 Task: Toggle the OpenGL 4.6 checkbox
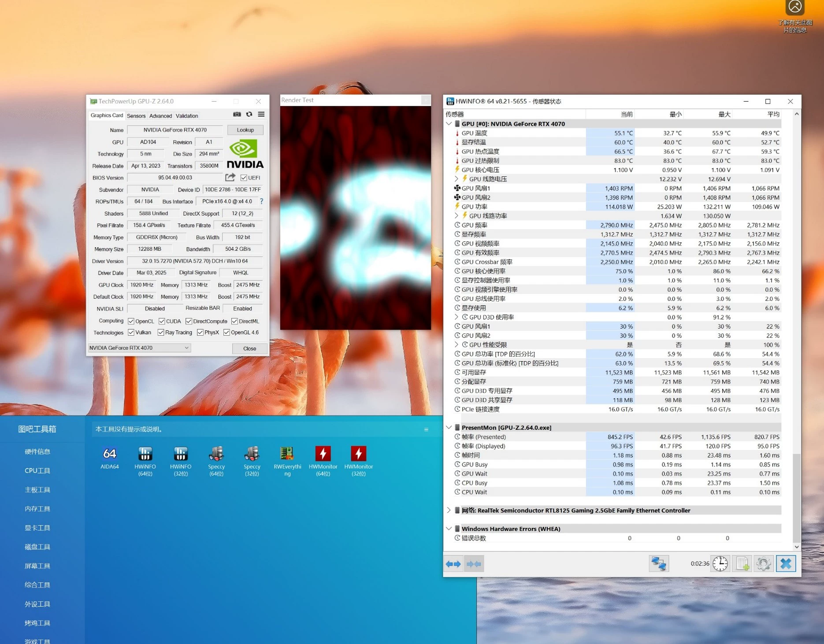pos(226,333)
